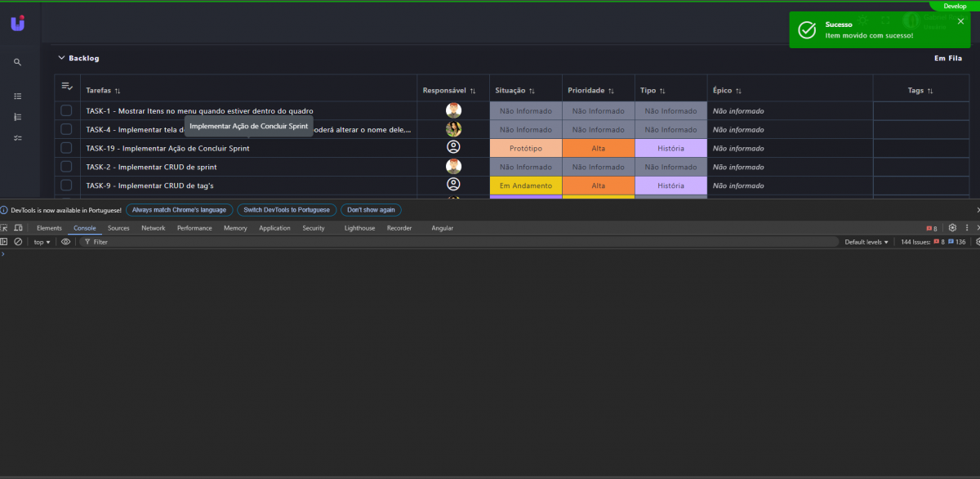980x479 pixels.
Task: Click Switch DevTools to Portuguese button
Action: tap(286, 210)
